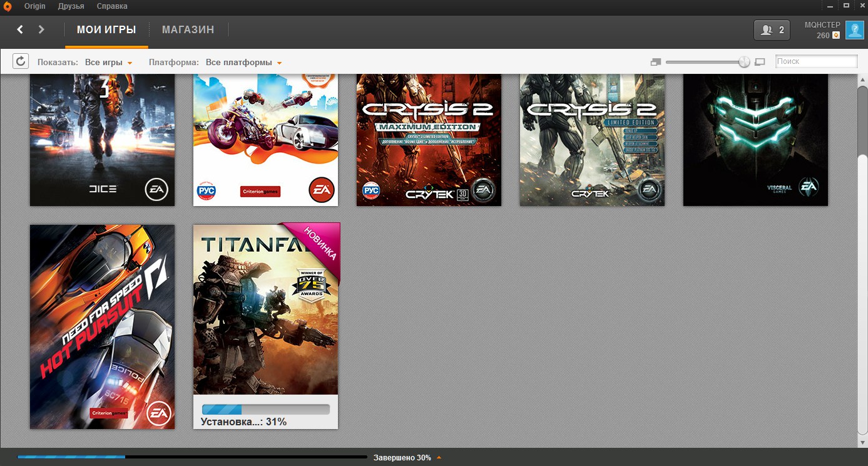Open the 'Все платформы' platform dropdown
This screenshot has height=466, width=868.
click(x=243, y=63)
